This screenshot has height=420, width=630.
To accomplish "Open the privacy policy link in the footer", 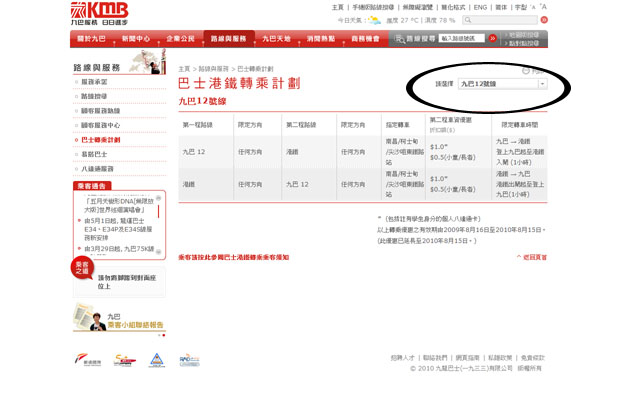I will coord(500,357).
